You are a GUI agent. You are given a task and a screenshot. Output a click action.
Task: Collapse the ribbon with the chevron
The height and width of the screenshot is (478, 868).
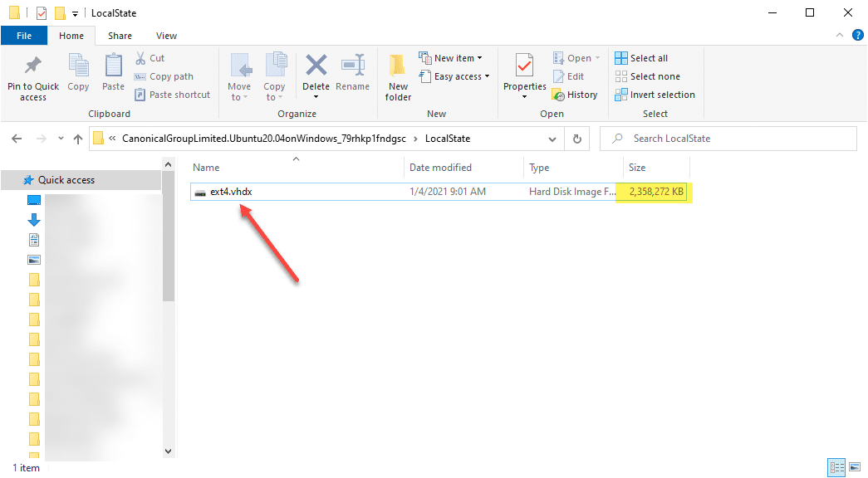coord(840,35)
